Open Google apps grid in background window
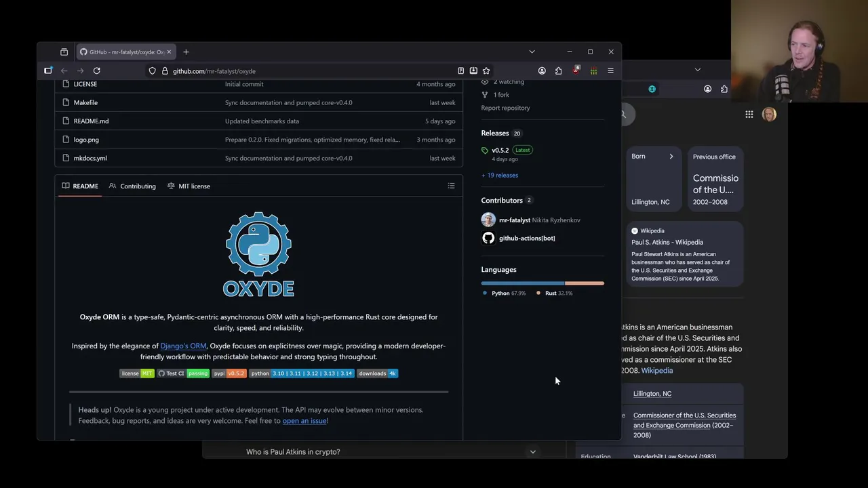Viewport: 868px width, 488px height. [749, 115]
